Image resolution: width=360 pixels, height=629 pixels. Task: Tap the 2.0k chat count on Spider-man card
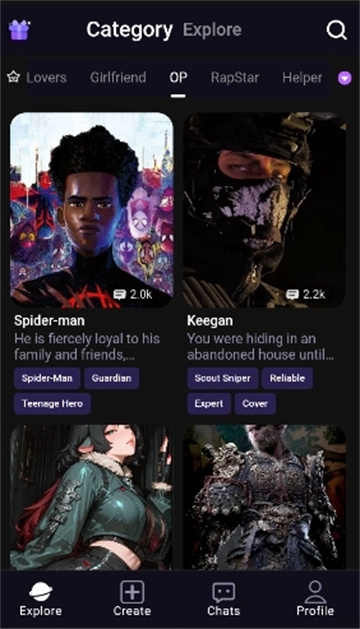pyautogui.click(x=141, y=295)
